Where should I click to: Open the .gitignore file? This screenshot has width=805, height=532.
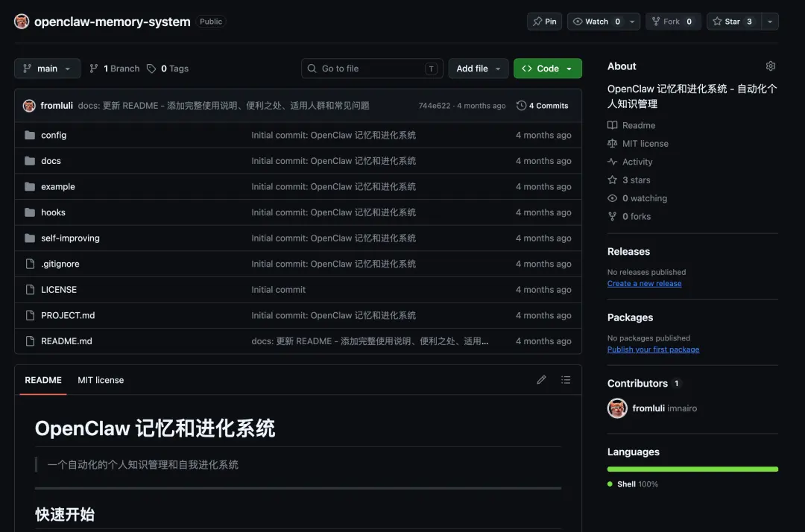pos(60,264)
